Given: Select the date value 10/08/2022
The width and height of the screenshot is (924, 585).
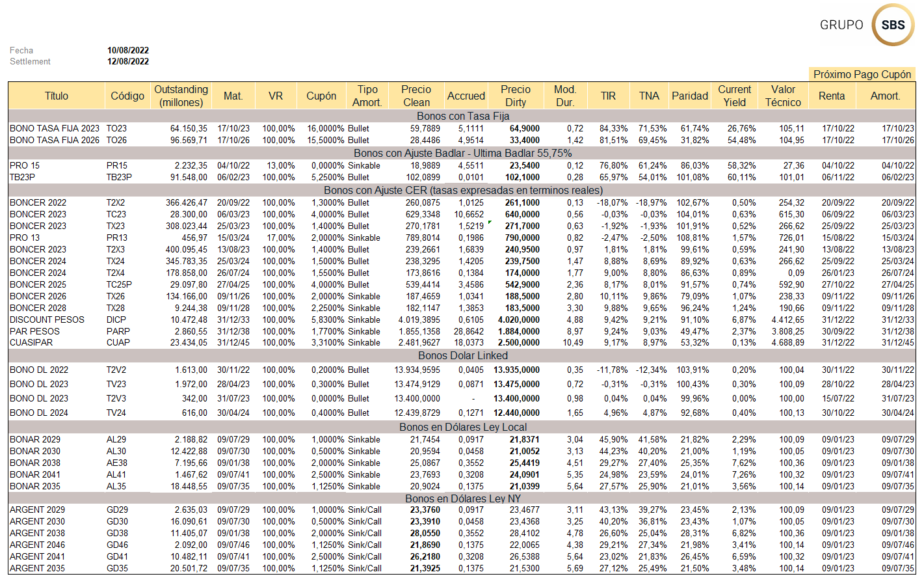Looking at the screenshot, I should pos(128,50).
